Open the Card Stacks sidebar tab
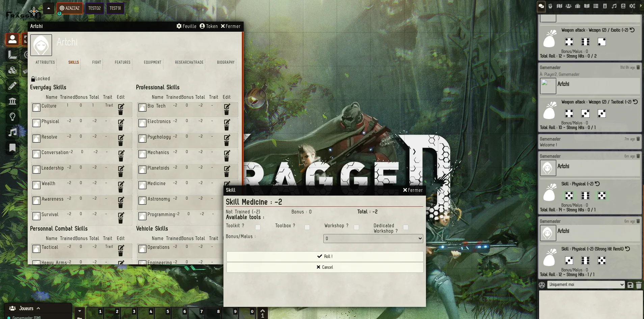 point(605,6)
